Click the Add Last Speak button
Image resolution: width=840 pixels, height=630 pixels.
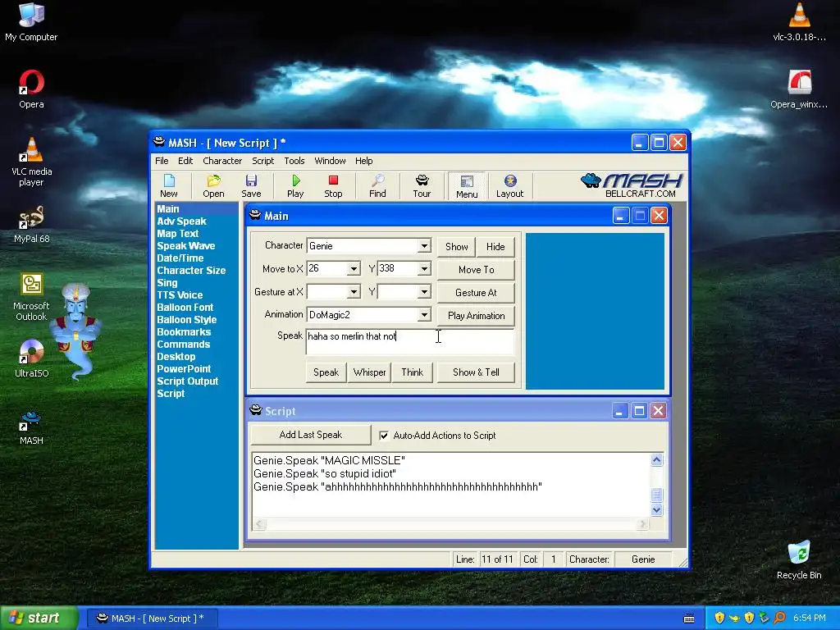click(311, 435)
